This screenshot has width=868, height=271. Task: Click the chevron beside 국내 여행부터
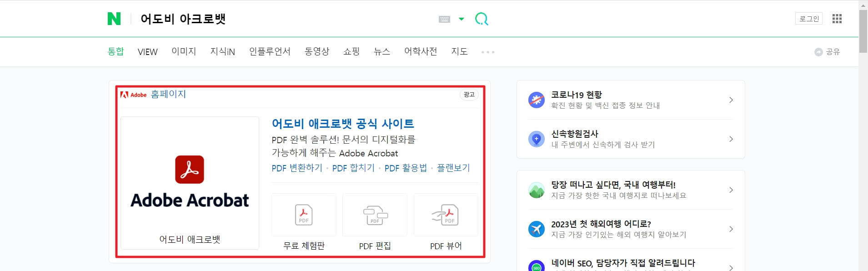pos(731,190)
